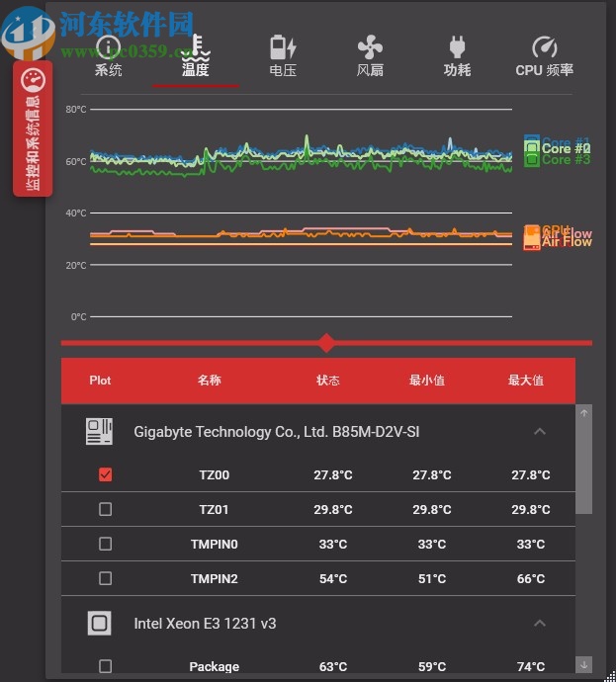This screenshot has height=682, width=616.
Task: Click the Intel Xeon E3 1231 v3 title
Action: [x=205, y=624]
